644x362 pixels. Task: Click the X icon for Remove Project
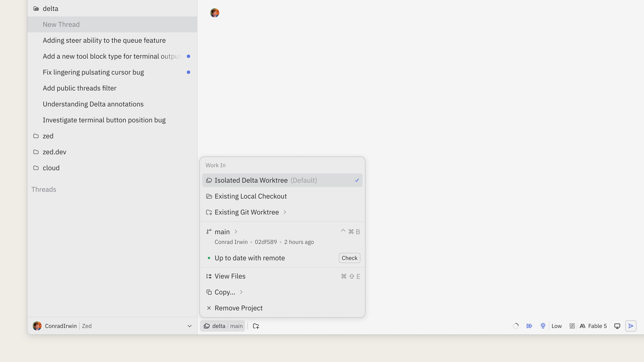[x=209, y=308]
